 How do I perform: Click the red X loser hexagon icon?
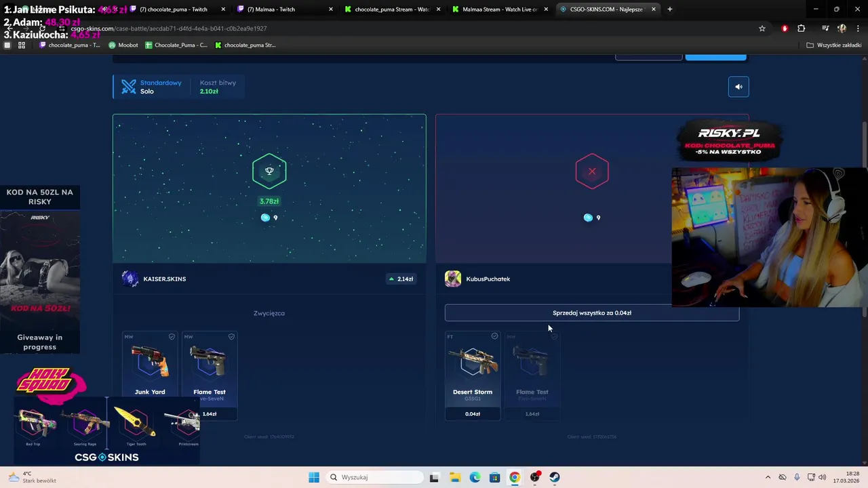(x=592, y=171)
